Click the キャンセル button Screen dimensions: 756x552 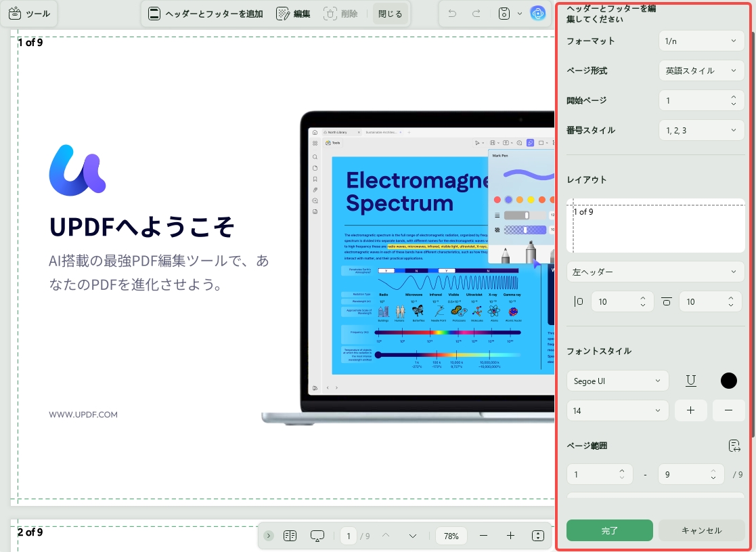702,530
